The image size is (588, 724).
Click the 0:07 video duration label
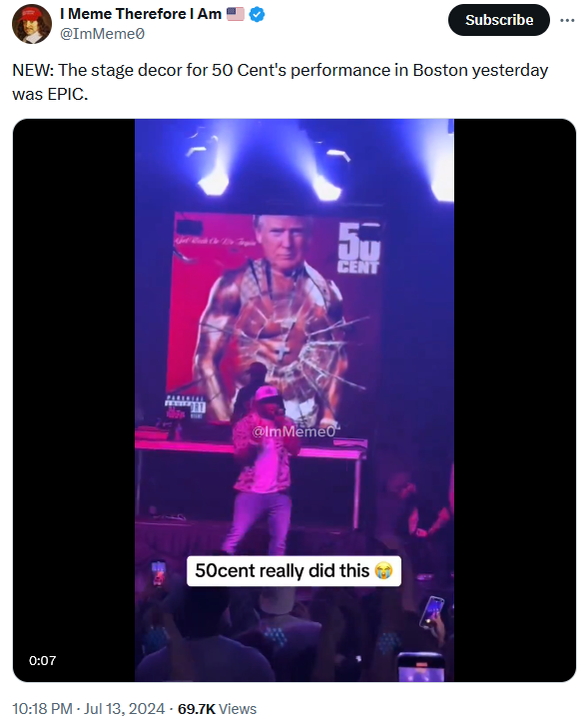click(x=43, y=660)
